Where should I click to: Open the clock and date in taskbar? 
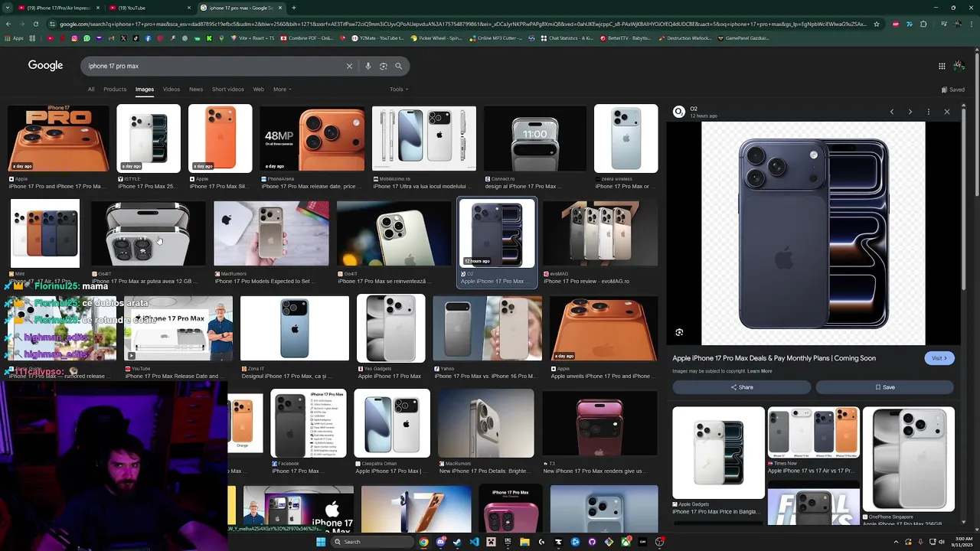click(962, 542)
